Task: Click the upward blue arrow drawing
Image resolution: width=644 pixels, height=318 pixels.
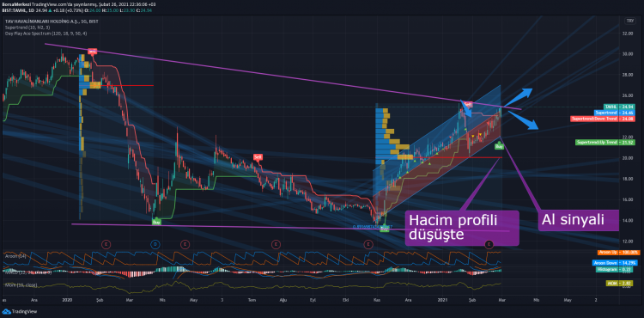Action: (x=519, y=97)
